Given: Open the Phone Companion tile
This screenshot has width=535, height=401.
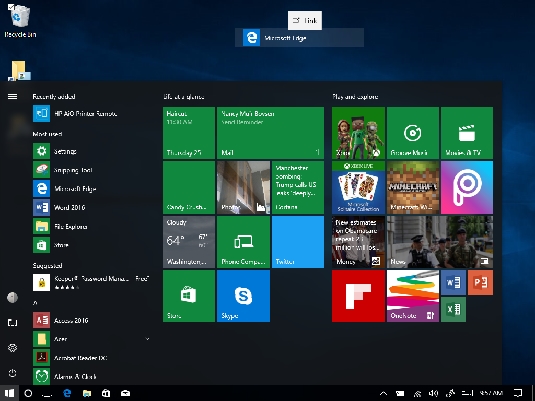Looking at the screenshot, I should click(x=243, y=242).
